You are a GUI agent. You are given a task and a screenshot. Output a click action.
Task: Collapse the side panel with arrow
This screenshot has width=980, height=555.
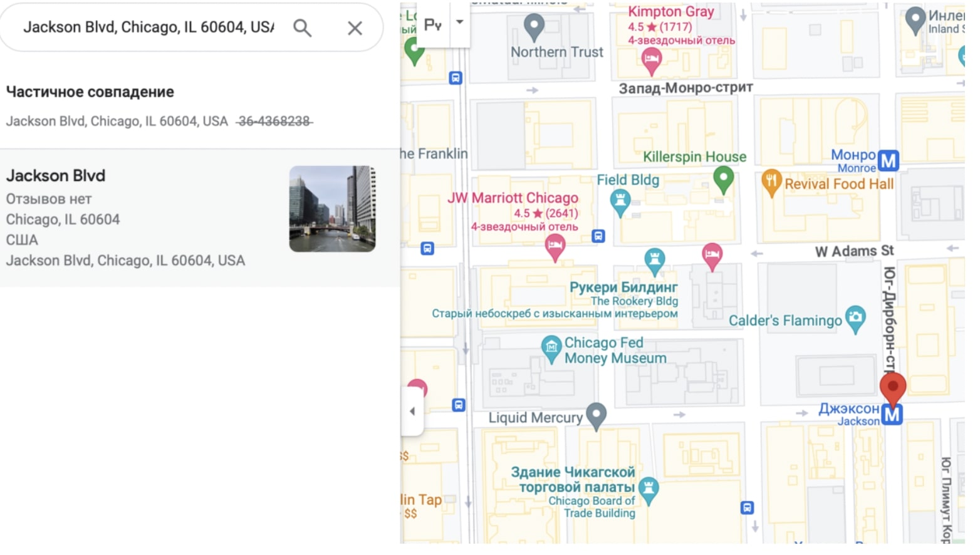[412, 412]
